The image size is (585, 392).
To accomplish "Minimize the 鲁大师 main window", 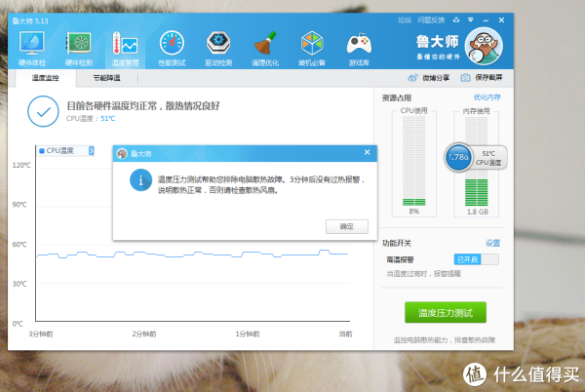I will (486, 20).
